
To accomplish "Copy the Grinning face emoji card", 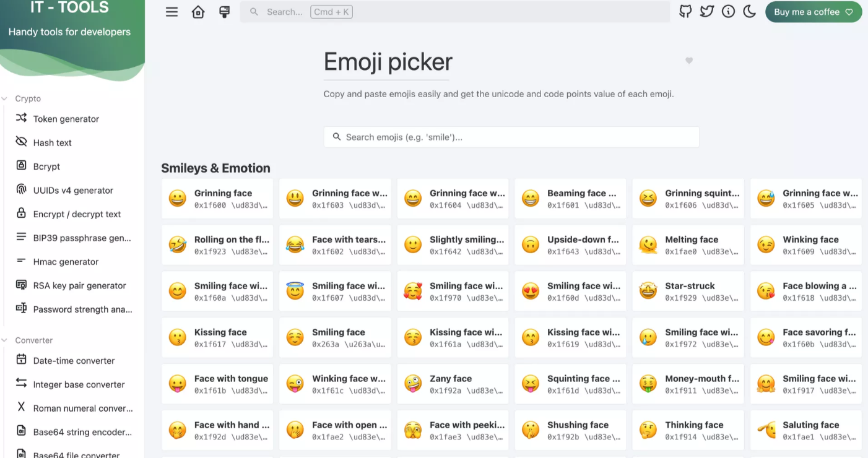I will pos(217,198).
